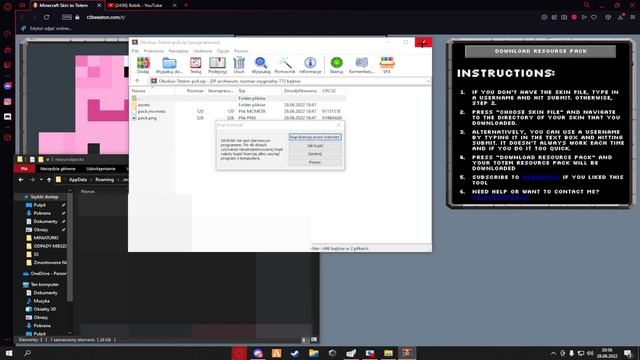Viewport: 640px width, 360px height.
Task: Open Steam from the taskbar
Action: point(295,353)
